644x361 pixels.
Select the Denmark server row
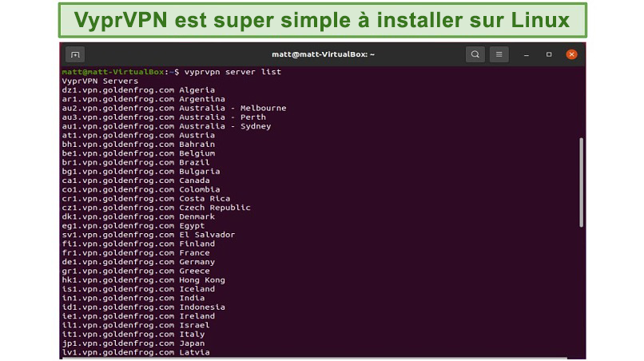tap(138, 216)
